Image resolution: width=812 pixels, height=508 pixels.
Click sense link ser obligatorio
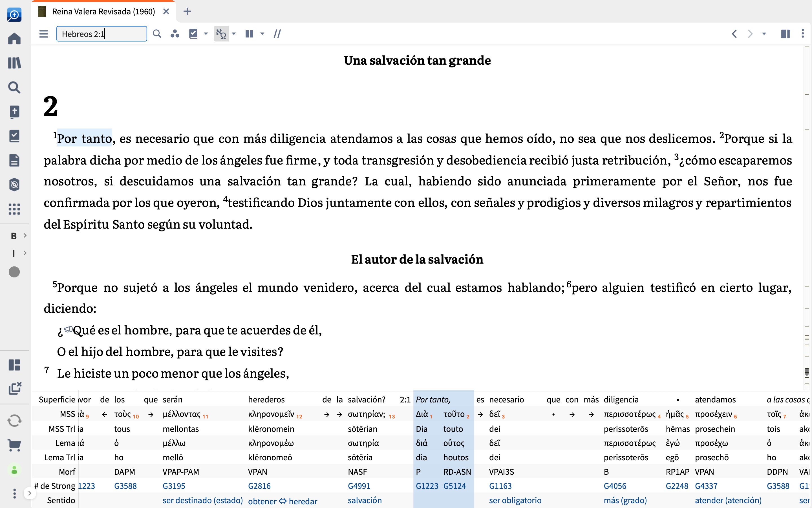click(515, 500)
